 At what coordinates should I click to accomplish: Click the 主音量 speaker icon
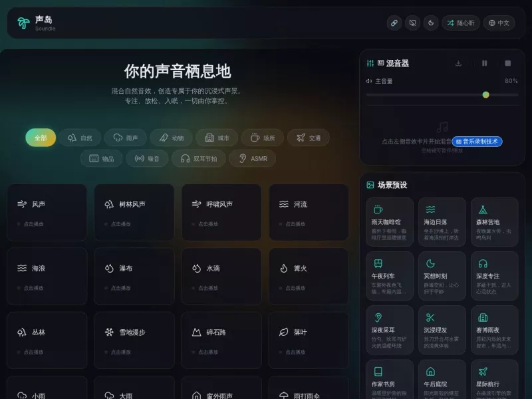point(369,81)
